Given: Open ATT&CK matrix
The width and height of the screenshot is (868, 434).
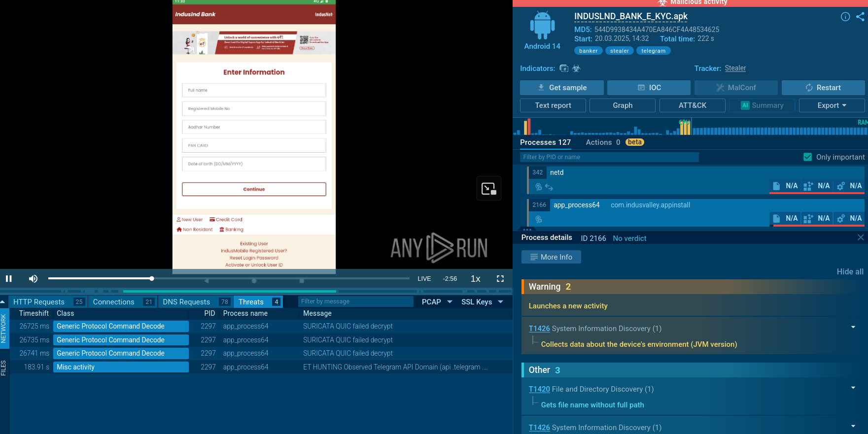Looking at the screenshot, I should [x=693, y=105].
